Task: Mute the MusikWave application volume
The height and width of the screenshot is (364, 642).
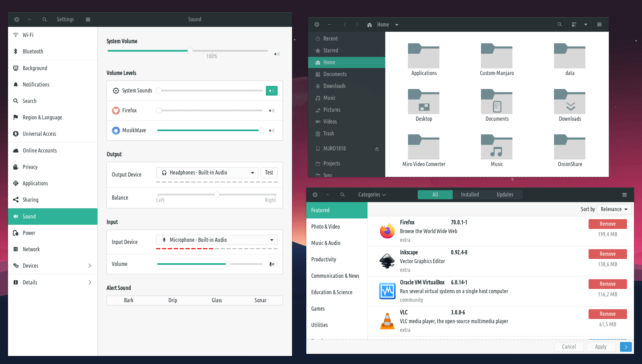Action: [271, 131]
